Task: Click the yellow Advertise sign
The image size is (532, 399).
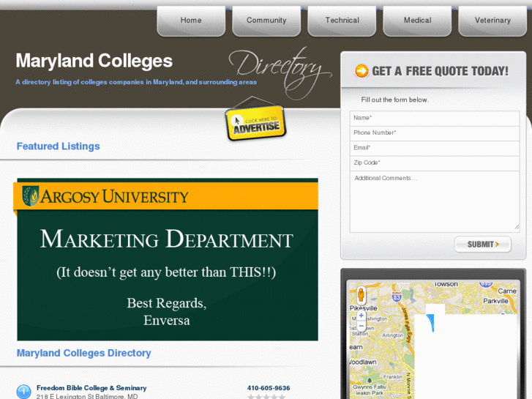Action: (x=256, y=122)
